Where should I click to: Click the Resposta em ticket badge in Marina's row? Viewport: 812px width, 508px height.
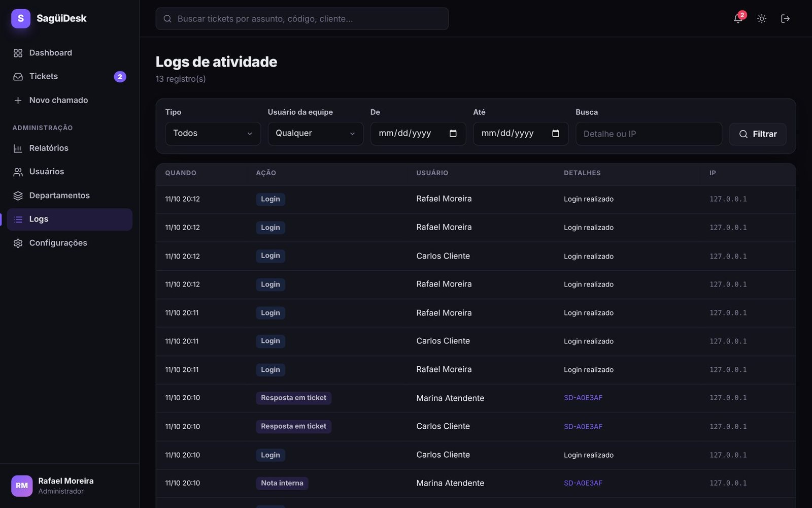coord(293,398)
